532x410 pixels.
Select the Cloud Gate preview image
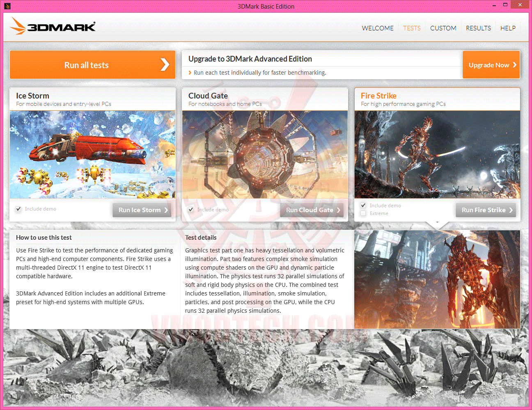click(265, 155)
